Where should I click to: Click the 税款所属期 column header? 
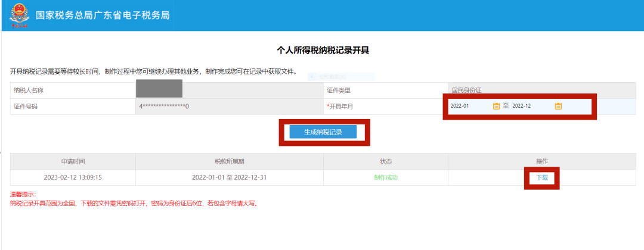(229, 161)
